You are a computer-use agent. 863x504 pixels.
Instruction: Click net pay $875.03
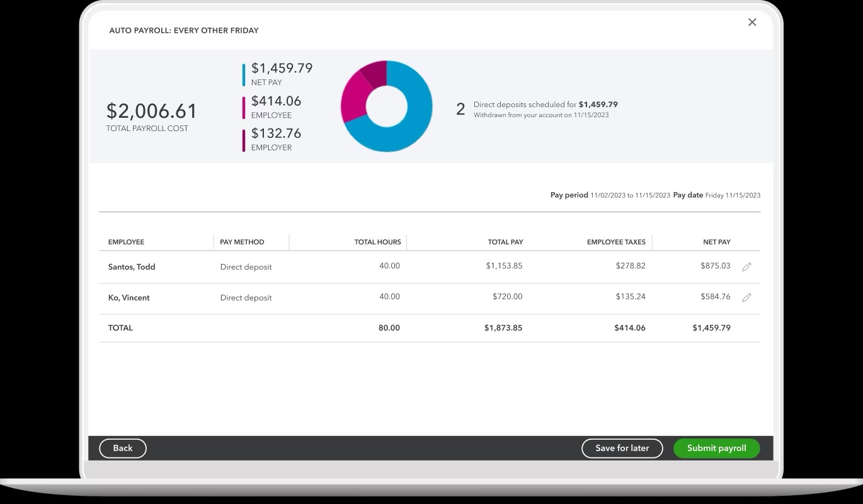tap(716, 266)
